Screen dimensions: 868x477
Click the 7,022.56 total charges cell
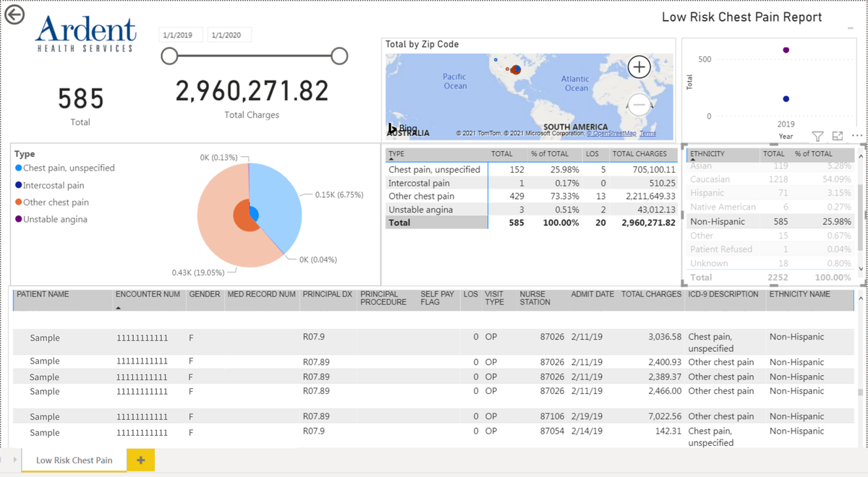click(663, 416)
